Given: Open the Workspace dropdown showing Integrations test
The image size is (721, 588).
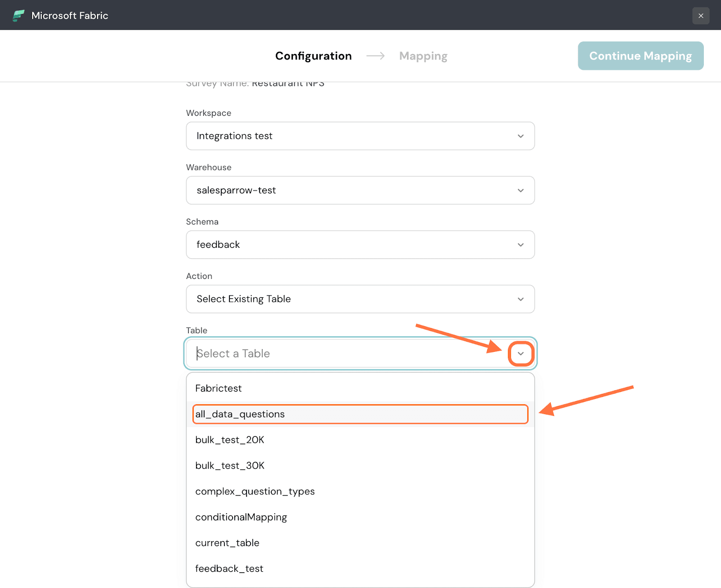Looking at the screenshot, I should [x=360, y=136].
